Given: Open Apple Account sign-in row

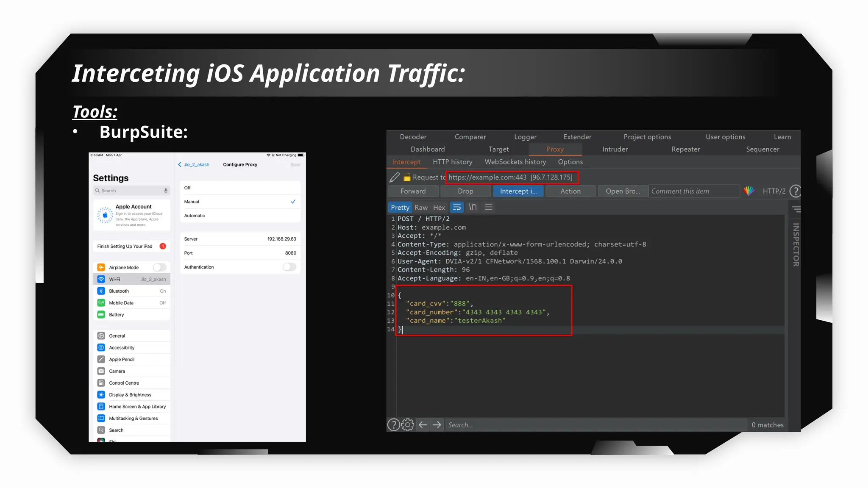Looking at the screenshot, I should [x=132, y=215].
